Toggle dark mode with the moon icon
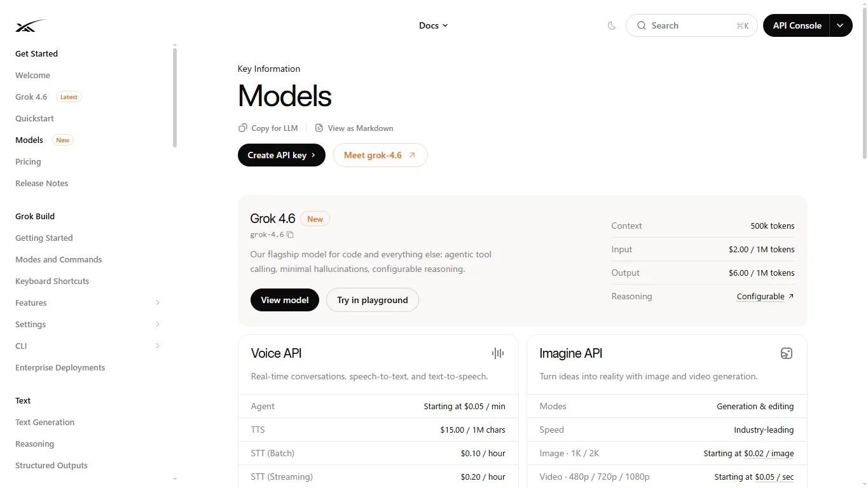 click(612, 25)
